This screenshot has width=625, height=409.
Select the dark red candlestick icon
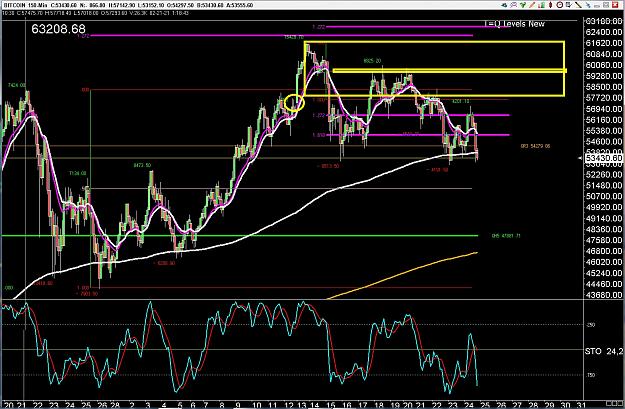click(550, 5)
